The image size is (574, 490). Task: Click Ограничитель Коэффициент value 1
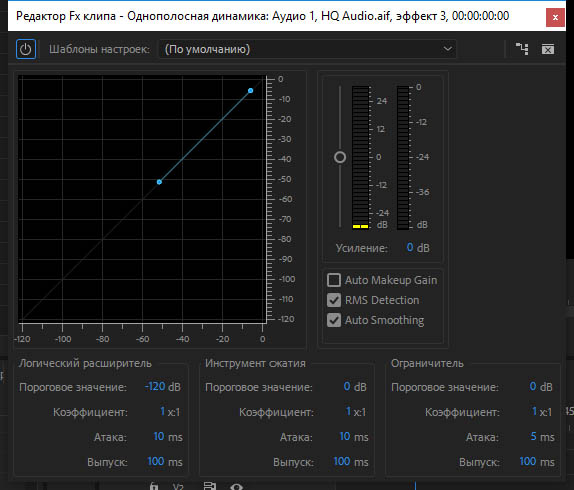click(534, 411)
